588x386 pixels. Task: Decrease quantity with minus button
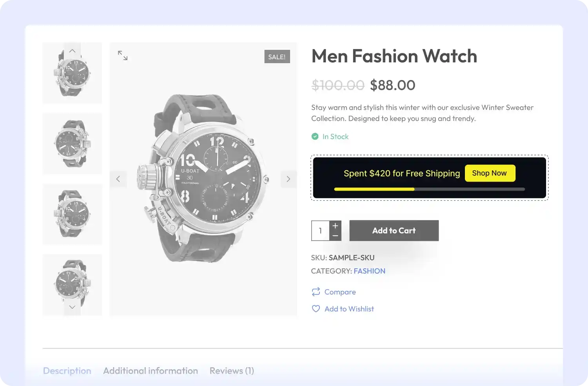(x=335, y=236)
